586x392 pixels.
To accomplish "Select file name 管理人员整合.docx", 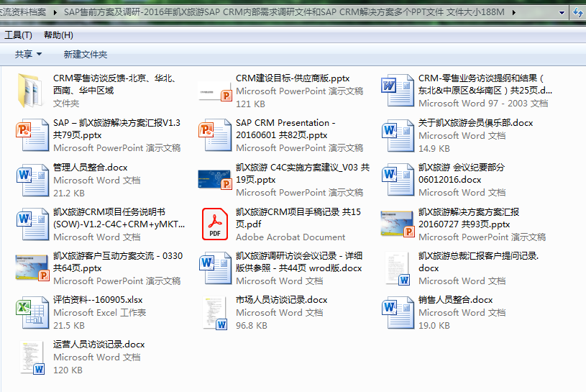I will click(x=90, y=168).
